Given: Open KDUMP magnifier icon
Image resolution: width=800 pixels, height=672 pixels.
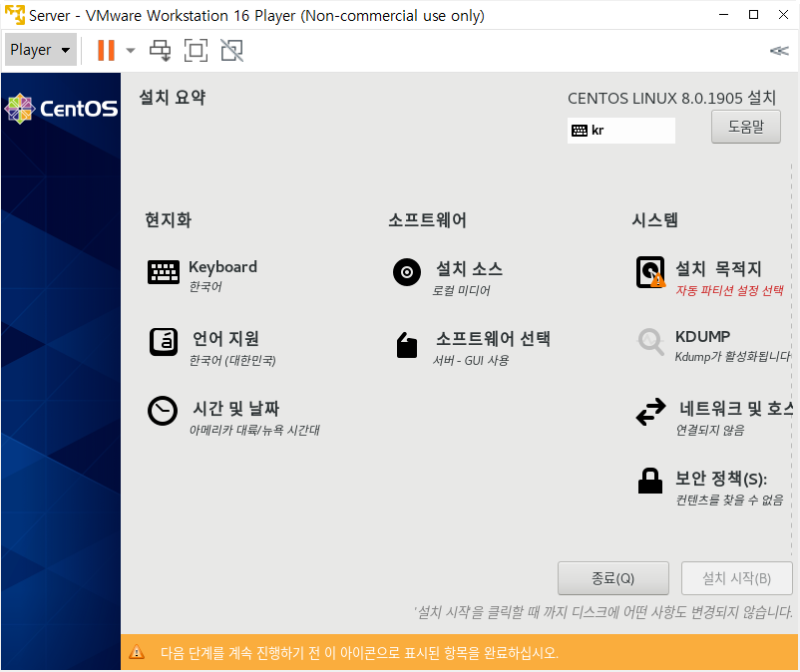Looking at the screenshot, I should pos(651,342).
